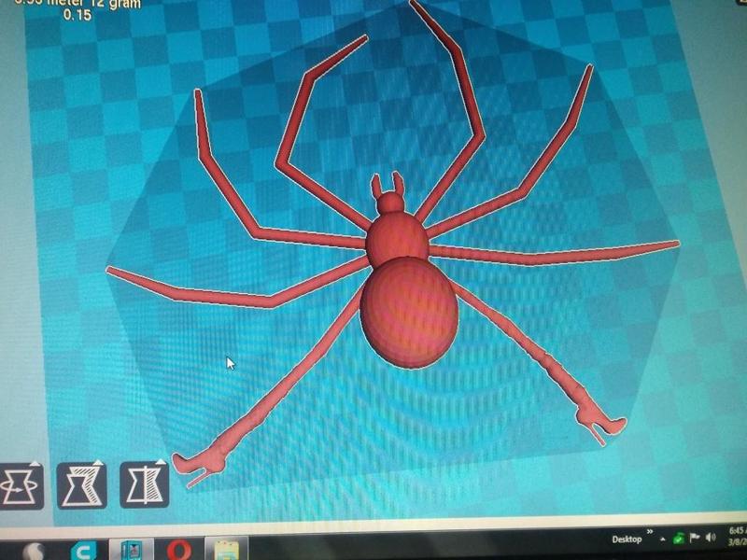Open the Action Center flag icon
Viewport: 747px width, 560px height.
(695, 538)
